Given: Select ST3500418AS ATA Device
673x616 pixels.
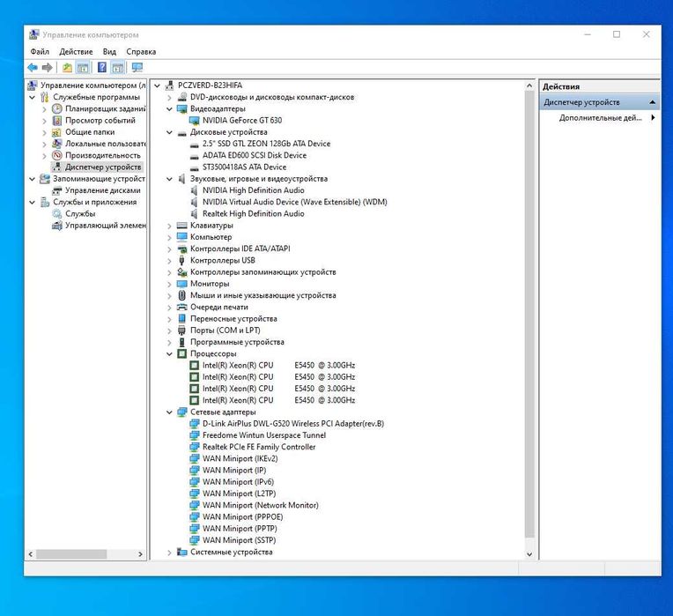Looking at the screenshot, I should coord(244,167).
